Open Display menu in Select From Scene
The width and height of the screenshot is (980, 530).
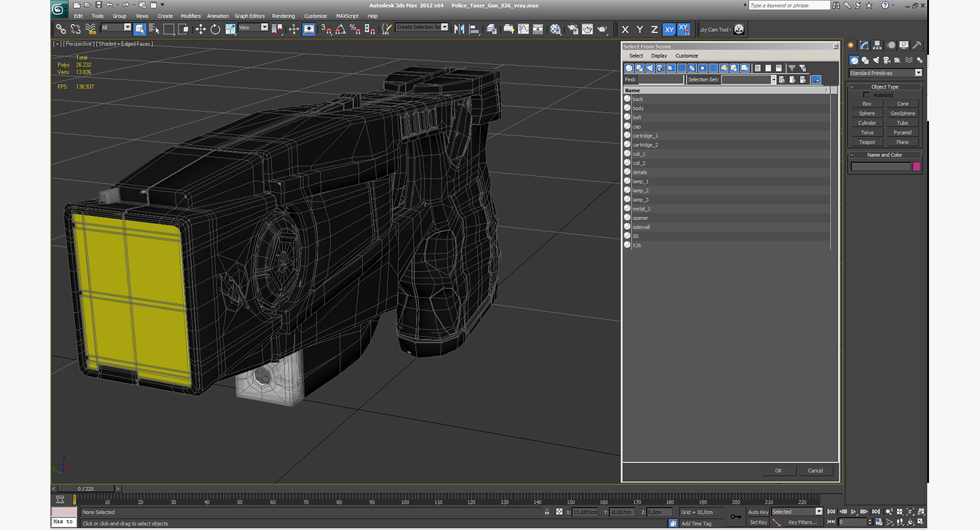pyautogui.click(x=659, y=56)
